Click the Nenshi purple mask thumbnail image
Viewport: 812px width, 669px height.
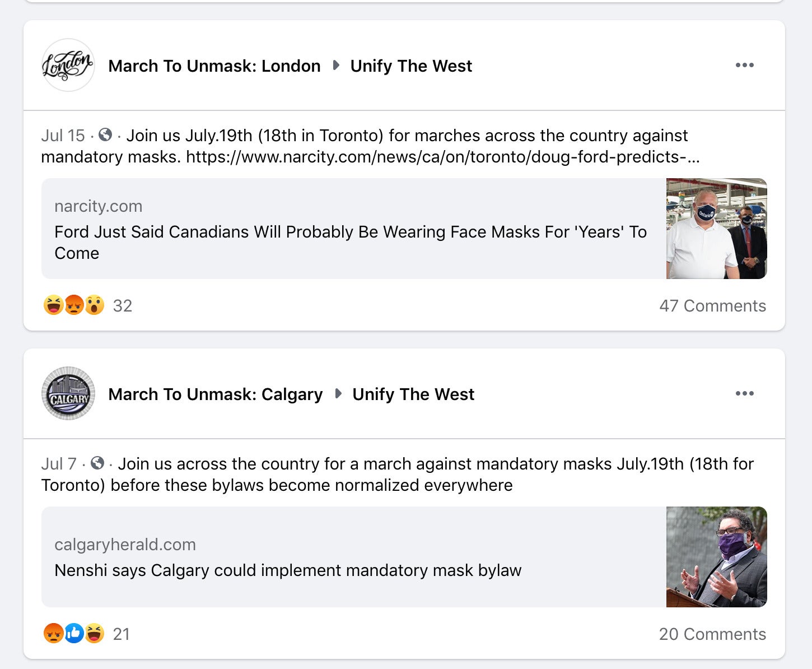[x=717, y=557]
